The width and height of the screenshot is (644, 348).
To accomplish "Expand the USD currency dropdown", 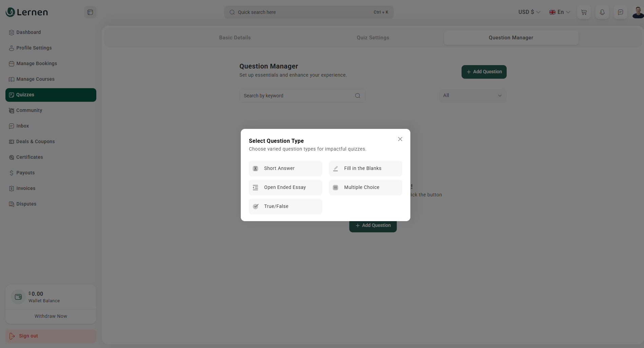I will coord(529,12).
